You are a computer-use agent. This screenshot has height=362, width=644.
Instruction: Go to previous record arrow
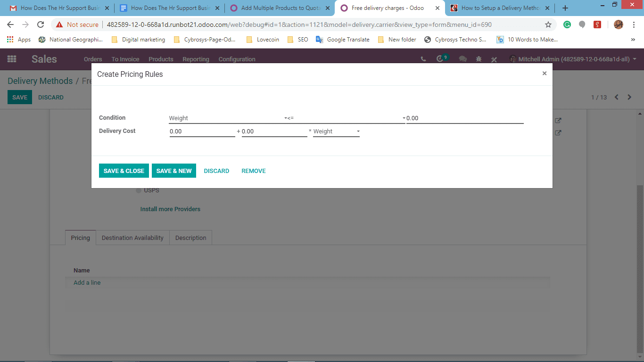[616, 97]
